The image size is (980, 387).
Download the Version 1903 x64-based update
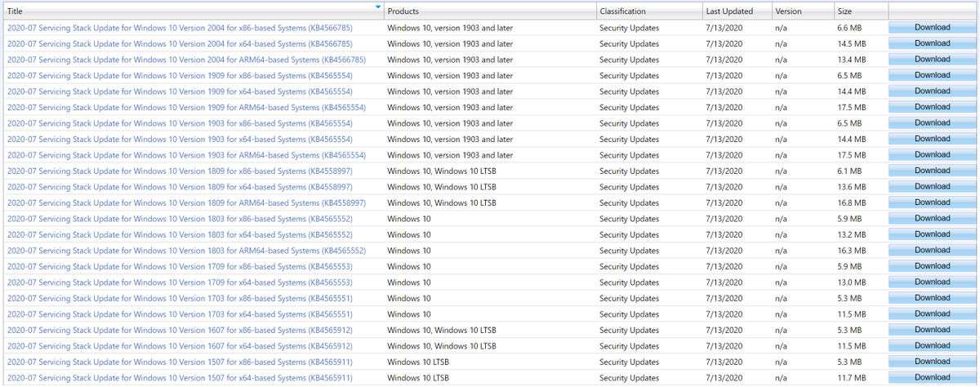(x=932, y=139)
